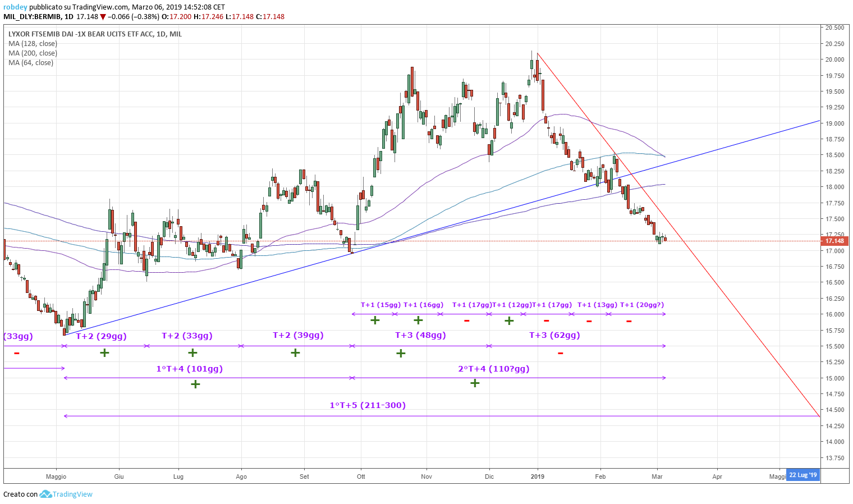Click the TradingView logo icon at bottom
The image size is (853, 504).
click(x=45, y=494)
